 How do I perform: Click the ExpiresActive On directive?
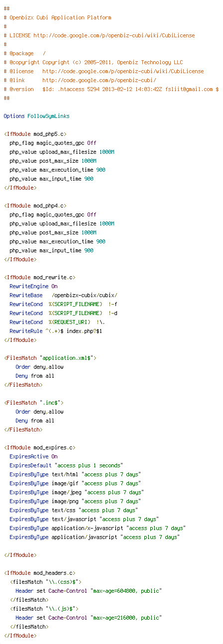tap(33, 456)
